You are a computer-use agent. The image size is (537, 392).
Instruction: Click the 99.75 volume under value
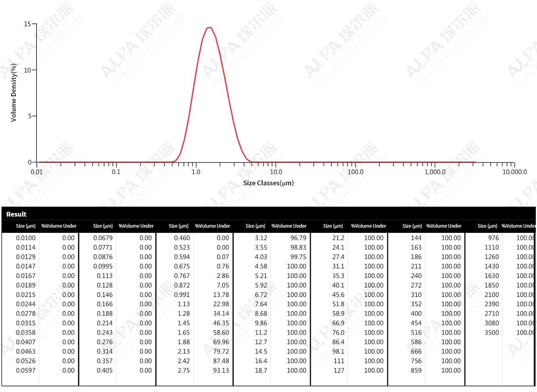[x=298, y=257]
